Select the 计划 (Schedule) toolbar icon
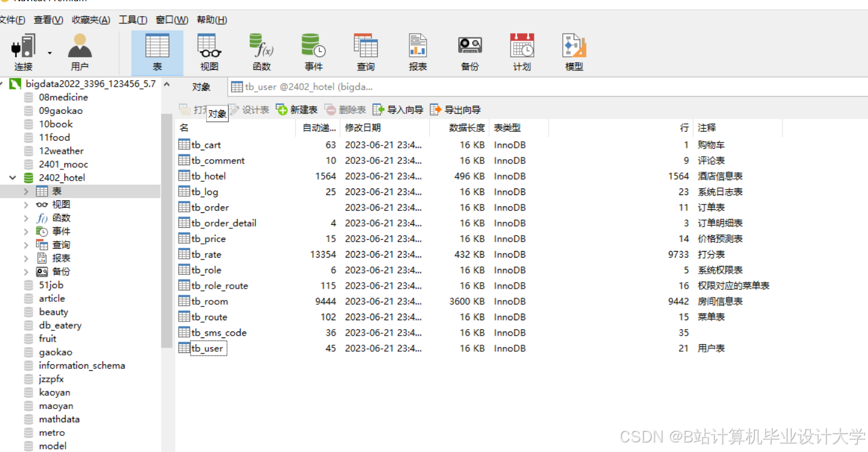The width and height of the screenshot is (868, 452). [522, 52]
